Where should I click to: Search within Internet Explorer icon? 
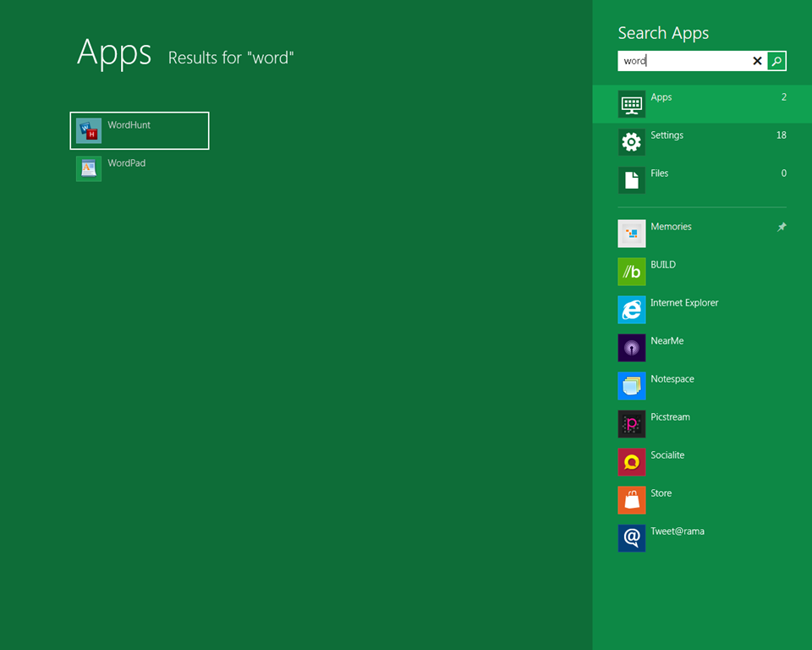(x=632, y=310)
